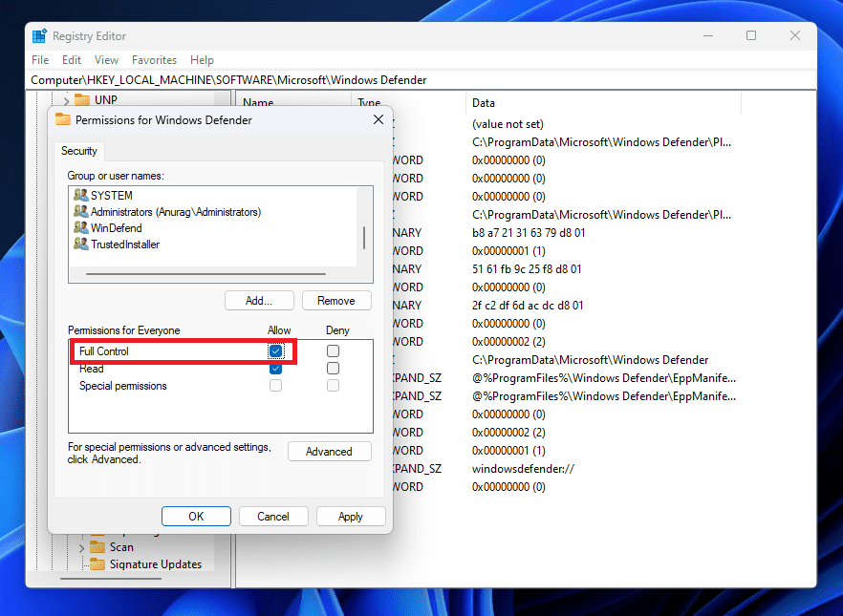Screen dimensions: 843x616
Task: Toggle Full Control Allow checkbox
Action: click(276, 351)
